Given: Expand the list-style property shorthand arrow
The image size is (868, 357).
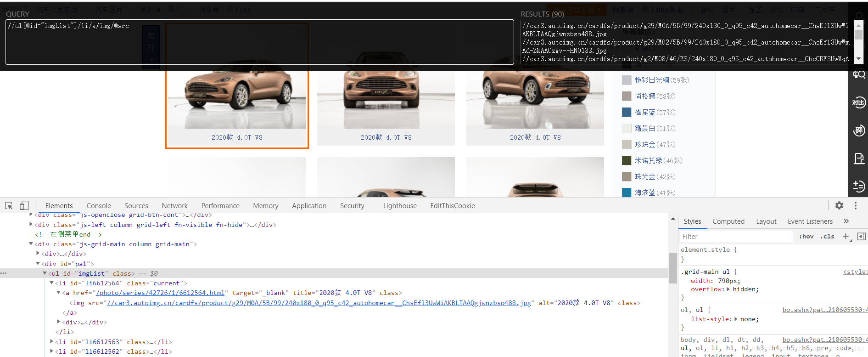Looking at the screenshot, I should tap(736, 319).
